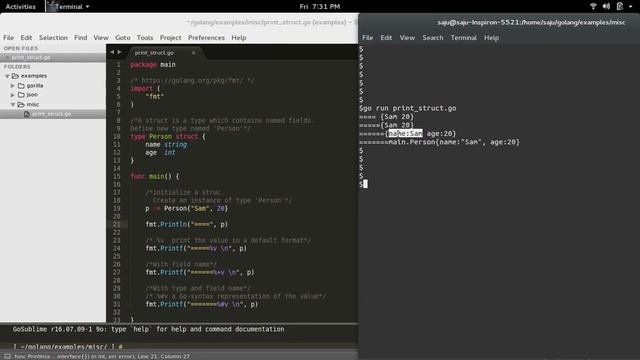Click the '$go run print_struct.go' terminal line
The image size is (640, 360).
(408, 108)
